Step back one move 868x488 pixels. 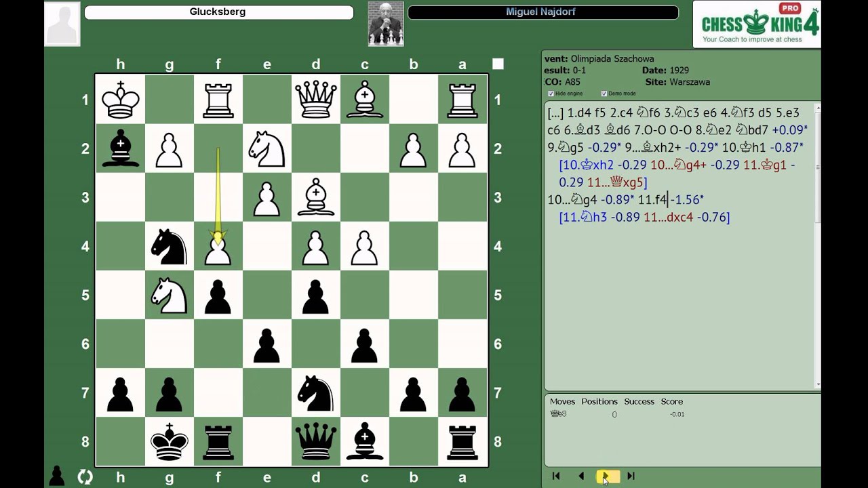pos(580,476)
